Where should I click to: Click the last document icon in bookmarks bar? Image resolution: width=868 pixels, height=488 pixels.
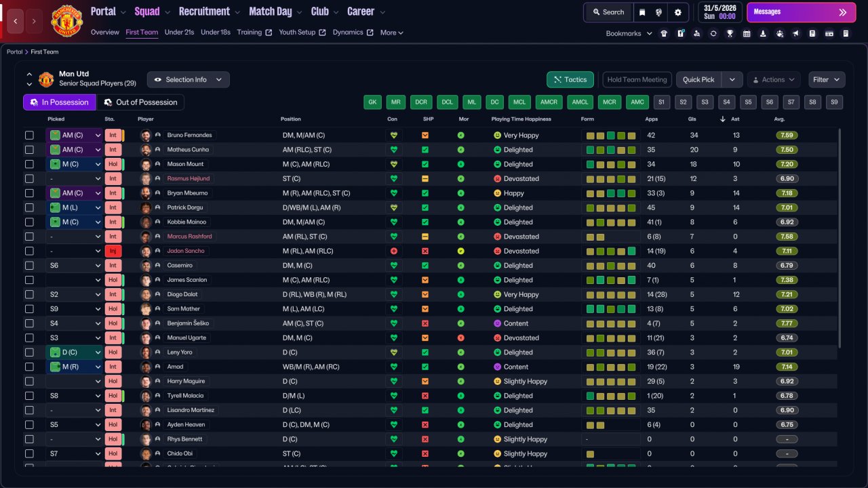(x=846, y=33)
